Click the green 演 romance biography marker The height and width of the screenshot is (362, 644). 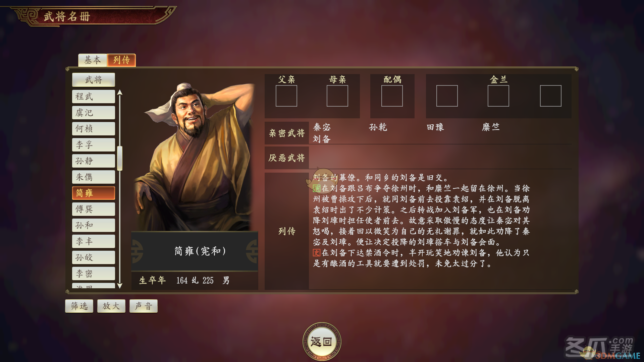[317, 188]
